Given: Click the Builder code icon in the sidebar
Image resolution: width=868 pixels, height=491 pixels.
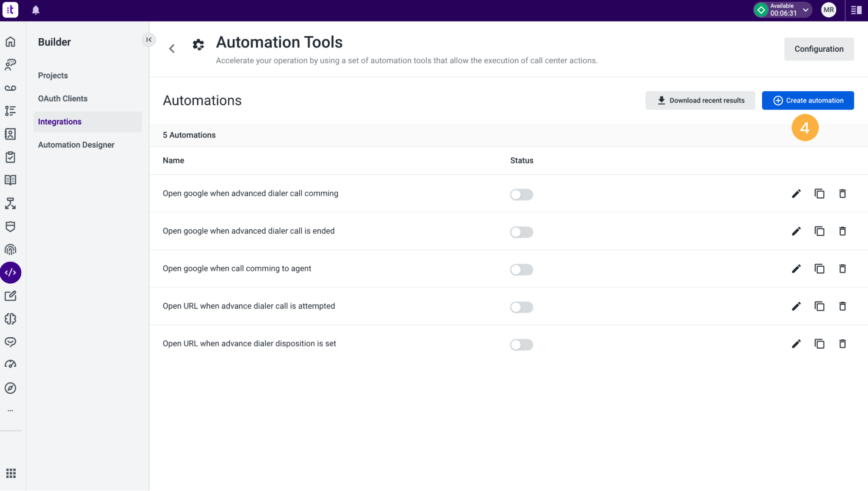Looking at the screenshot, I should point(10,272).
